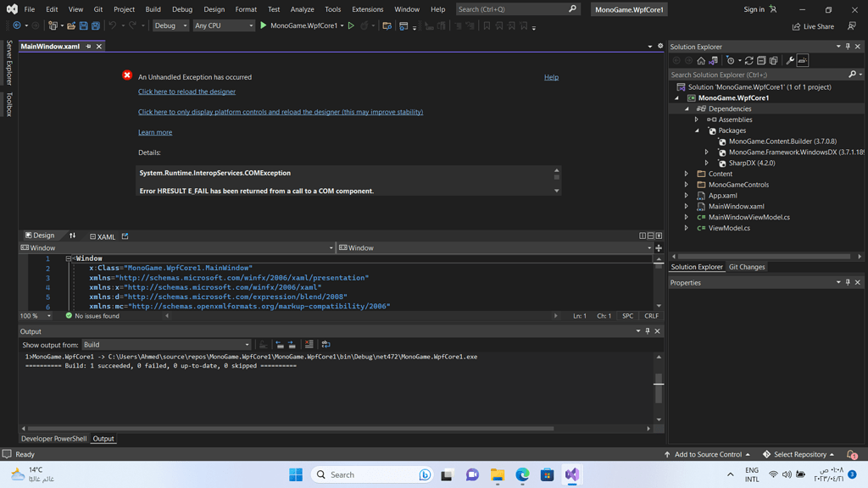Open Properties via the wrench icon
Viewport: 868px width, 488px height.
(x=789, y=60)
